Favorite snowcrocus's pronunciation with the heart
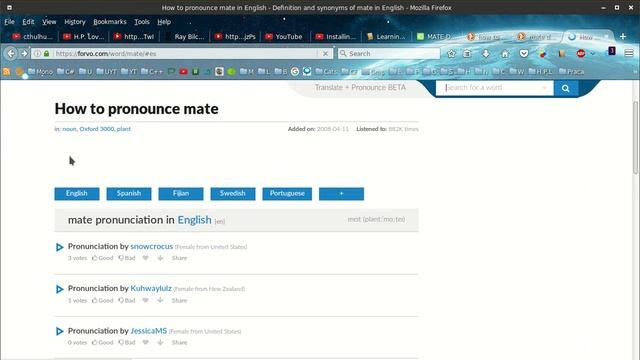This screenshot has width=640, height=360. (x=145, y=258)
